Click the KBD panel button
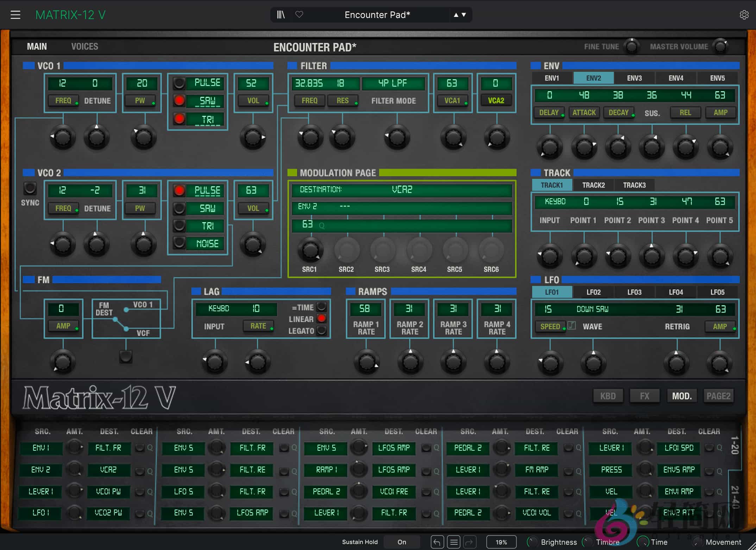Screen dimensions: 756x550 pyautogui.click(x=608, y=396)
